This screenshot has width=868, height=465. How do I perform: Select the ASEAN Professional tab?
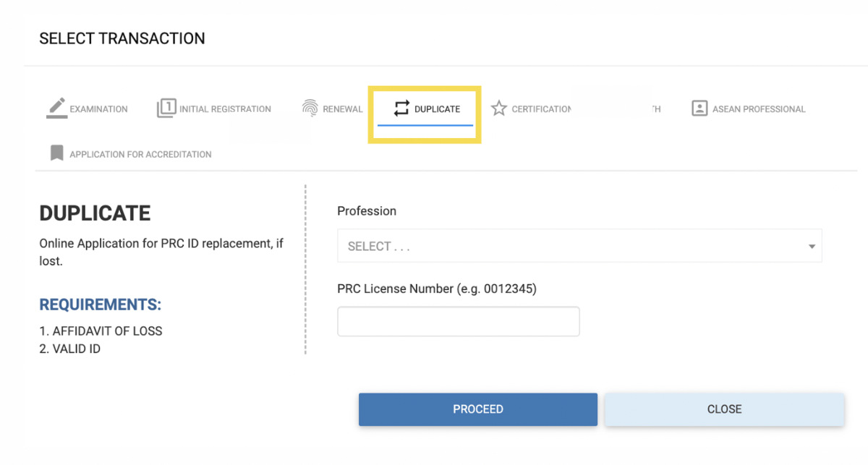point(749,108)
